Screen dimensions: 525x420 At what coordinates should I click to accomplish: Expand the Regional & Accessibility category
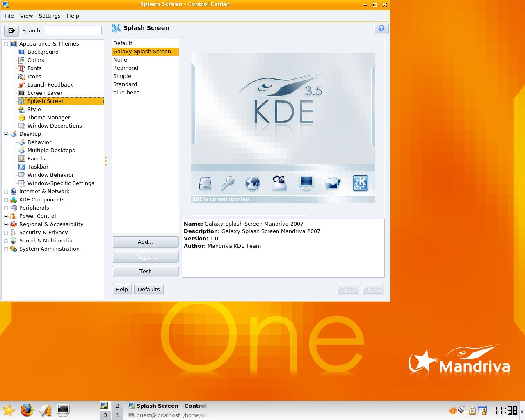click(6, 224)
